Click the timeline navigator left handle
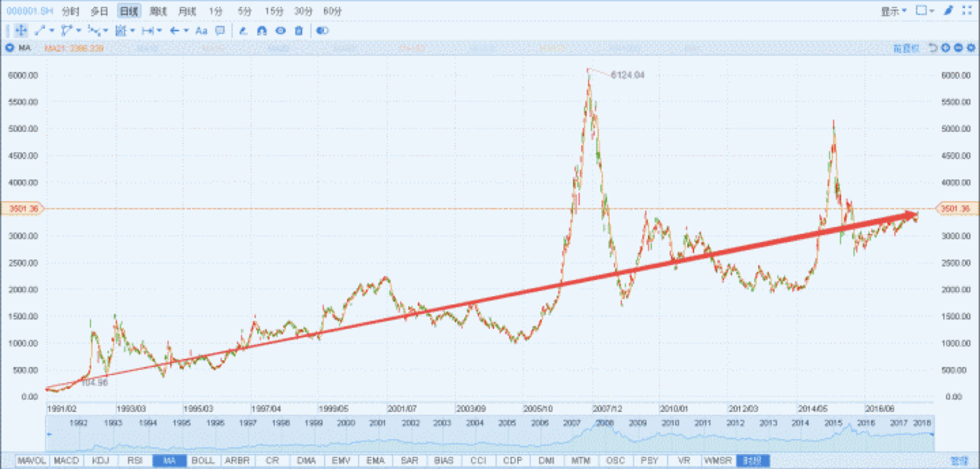Screen dimensions: 980x469 click(49, 434)
